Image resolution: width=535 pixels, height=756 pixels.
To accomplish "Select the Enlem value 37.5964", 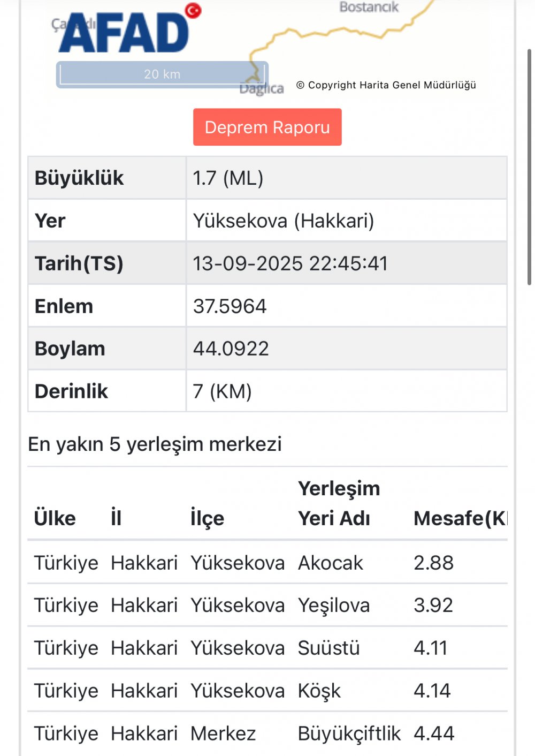I will coord(230,306).
